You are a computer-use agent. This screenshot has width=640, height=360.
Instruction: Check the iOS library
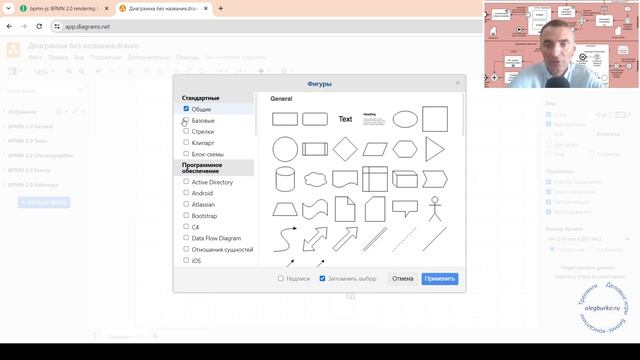(186, 260)
